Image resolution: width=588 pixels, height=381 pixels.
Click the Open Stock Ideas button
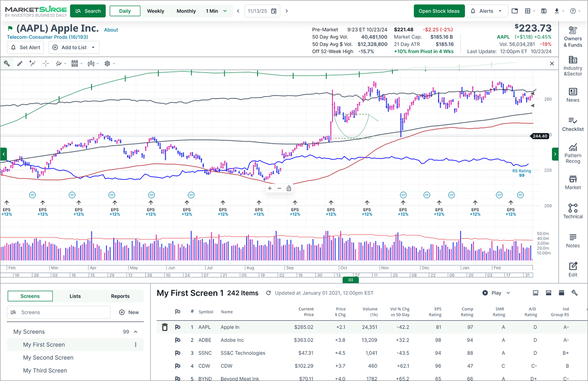point(439,11)
